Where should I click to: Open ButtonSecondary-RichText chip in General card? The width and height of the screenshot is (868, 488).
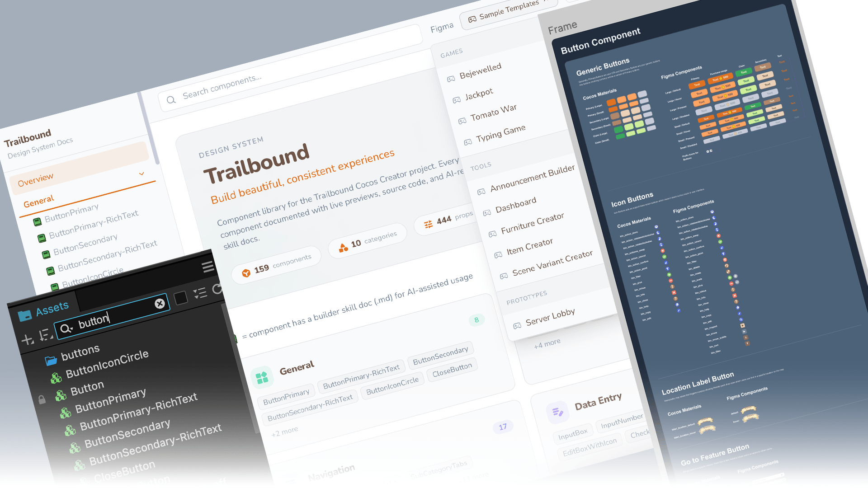[x=310, y=408]
